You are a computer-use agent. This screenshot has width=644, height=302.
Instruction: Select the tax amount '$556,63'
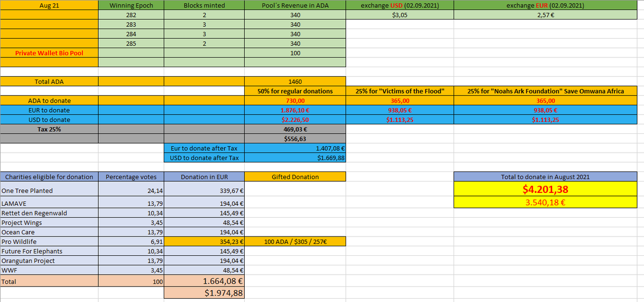point(295,139)
